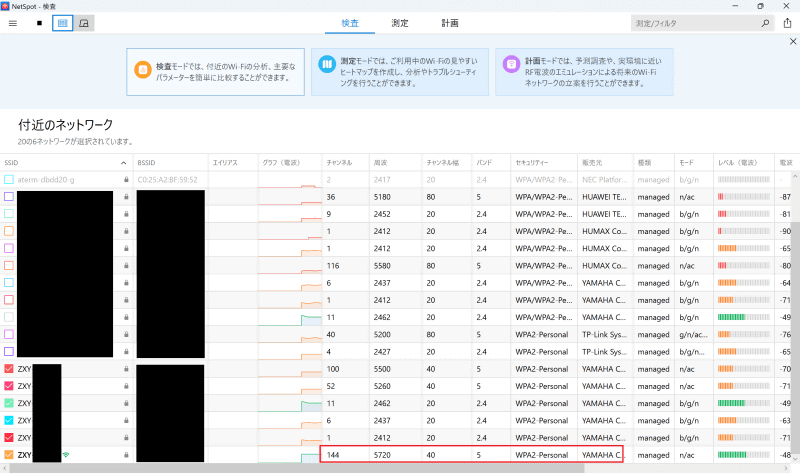
Task: Click the SSID sort arrow
Action: (123, 163)
